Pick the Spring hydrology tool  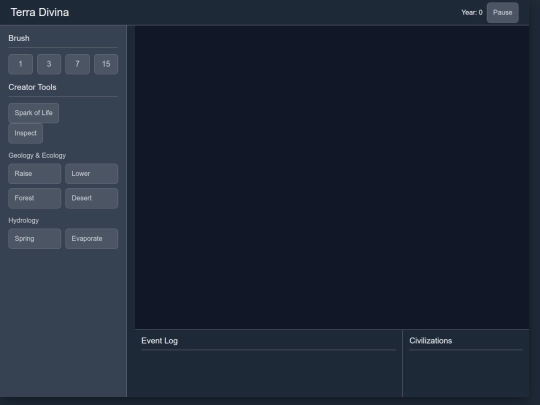[x=35, y=239]
